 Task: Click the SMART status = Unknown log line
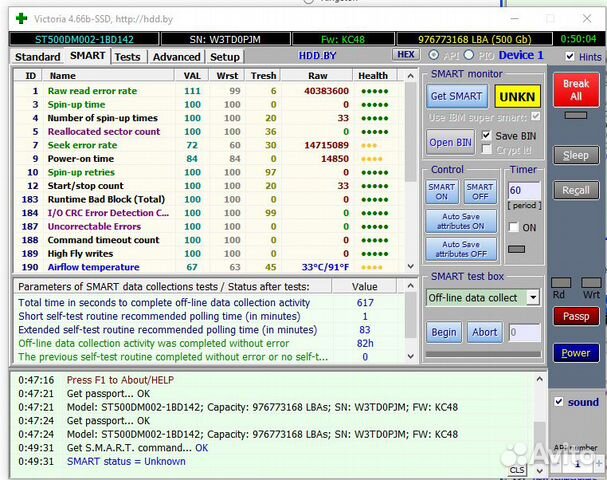coord(126,461)
